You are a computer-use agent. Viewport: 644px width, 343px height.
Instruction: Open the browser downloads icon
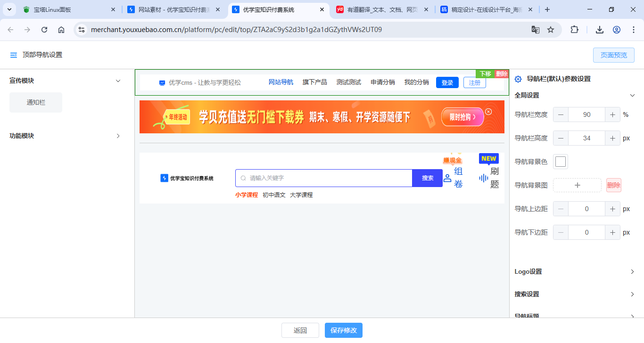(600, 30)
